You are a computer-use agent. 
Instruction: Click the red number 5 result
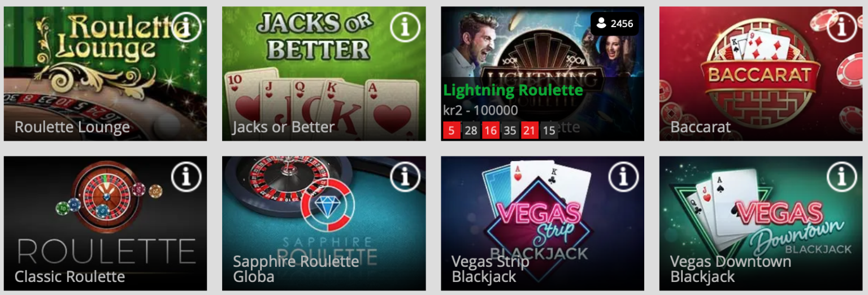point(452,131)
